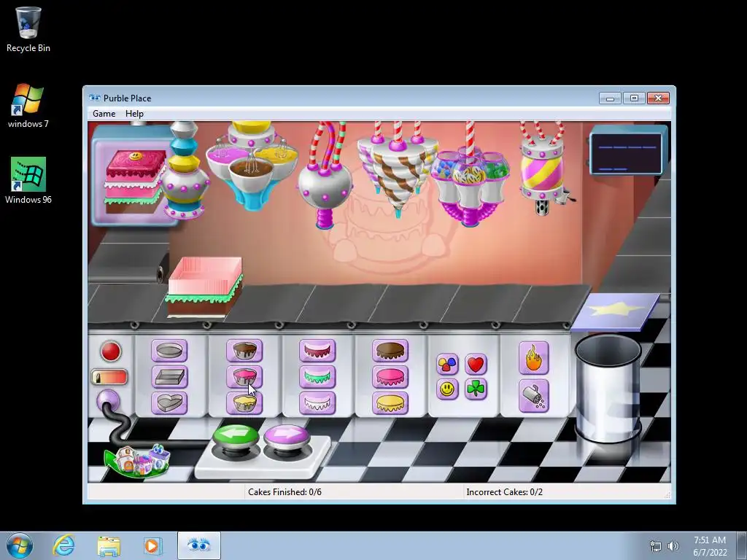
Task: Select the square cake pan shape
Action: pyautogui.click(x=169, y=377)
